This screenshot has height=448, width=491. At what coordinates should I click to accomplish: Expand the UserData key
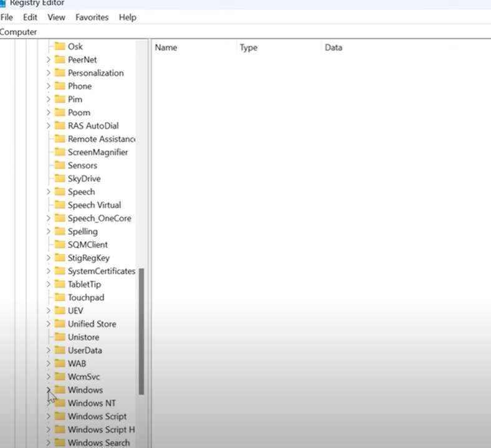tap(48, 350)
